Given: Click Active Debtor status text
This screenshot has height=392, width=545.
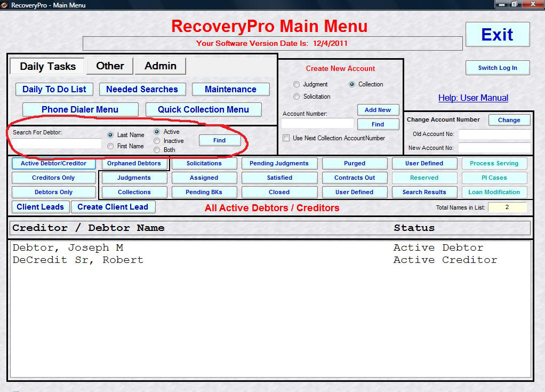Looking at the screenshot, I should click(438, 248).
